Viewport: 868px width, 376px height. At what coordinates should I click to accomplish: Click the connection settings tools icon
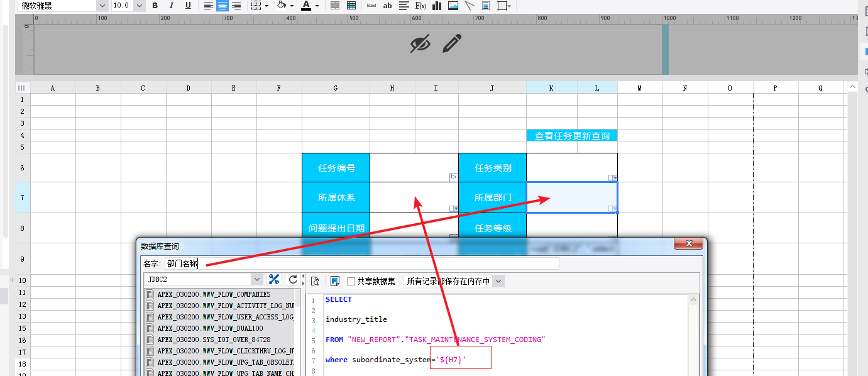pos(274,279)
